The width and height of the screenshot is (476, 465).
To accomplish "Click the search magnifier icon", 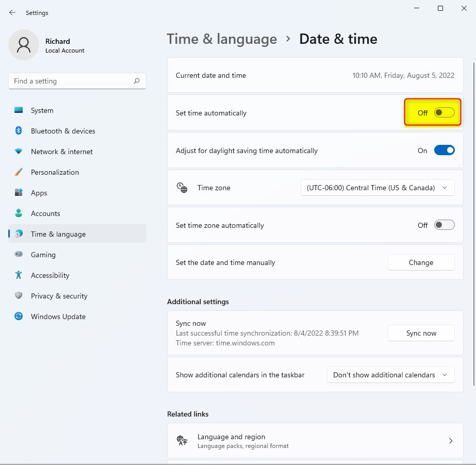I will 137,81.
